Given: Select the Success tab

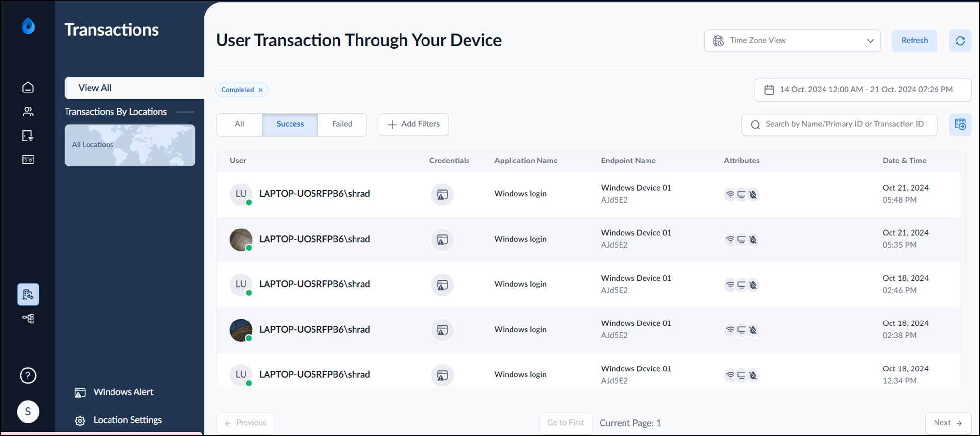Looking at the screenshot, I should [x=290, y=124].
